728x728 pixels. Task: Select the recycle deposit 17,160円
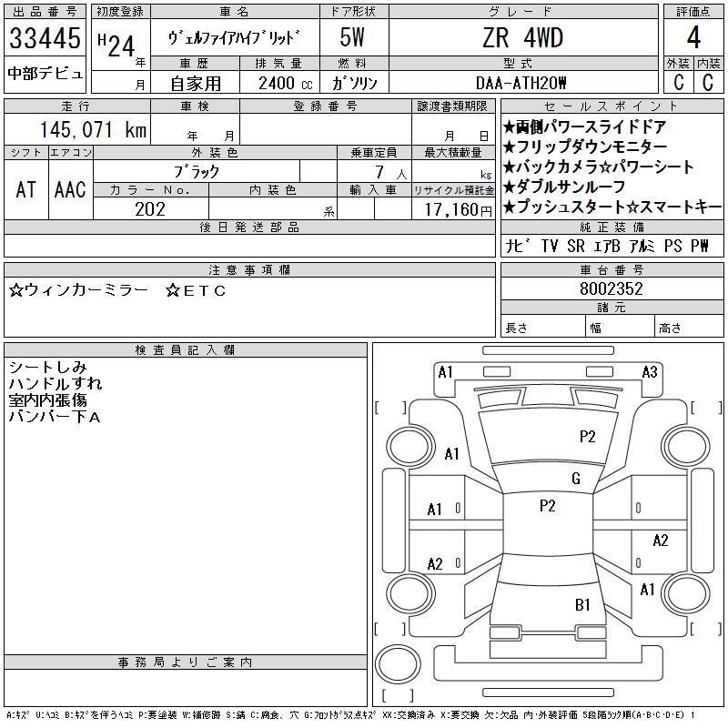click(x=458, y=210)
